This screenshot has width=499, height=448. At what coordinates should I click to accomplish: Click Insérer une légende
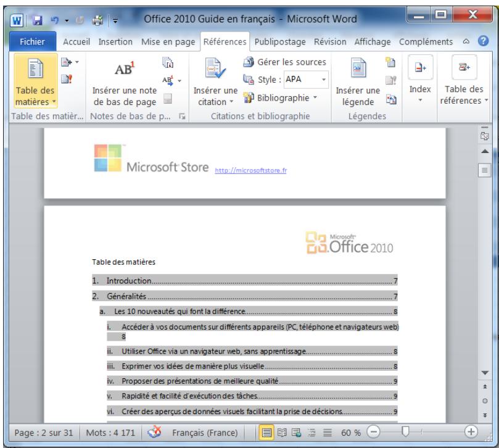358,81
